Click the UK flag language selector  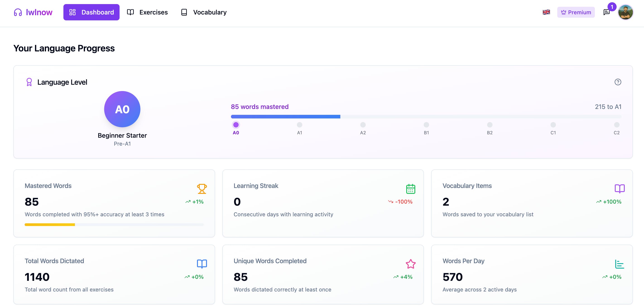546,12
